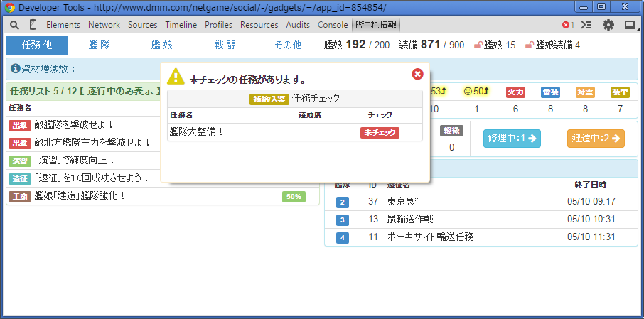Click the green 演習 badge

click(x=20, y=161)
